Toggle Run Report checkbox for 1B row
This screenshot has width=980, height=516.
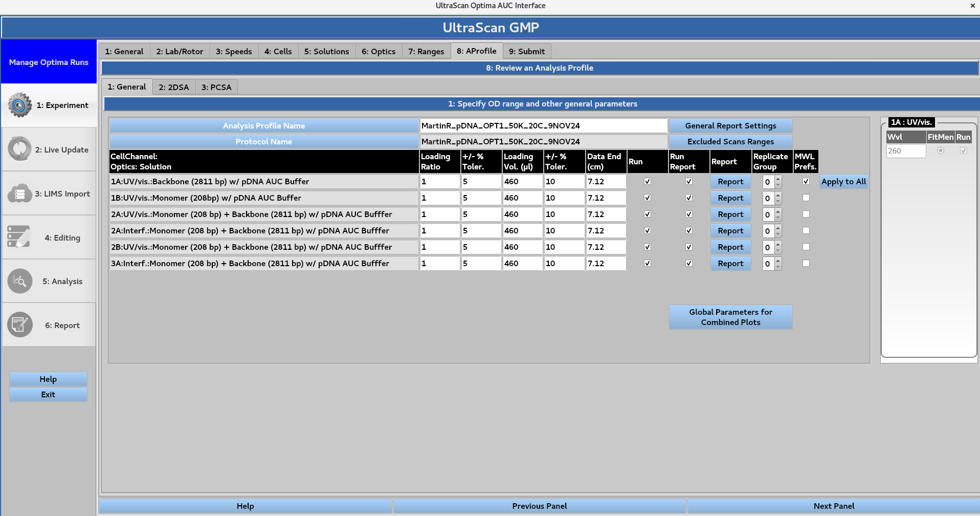(689, 198)
